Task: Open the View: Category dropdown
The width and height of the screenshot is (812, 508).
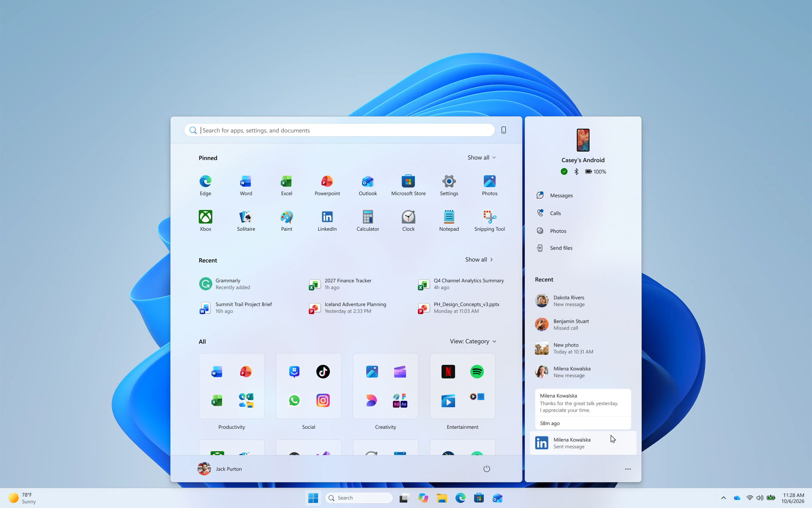Action: [473, 341]
